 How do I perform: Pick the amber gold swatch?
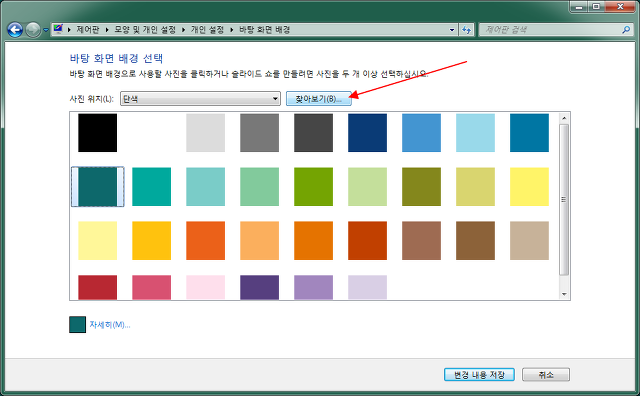click(151, 240)
